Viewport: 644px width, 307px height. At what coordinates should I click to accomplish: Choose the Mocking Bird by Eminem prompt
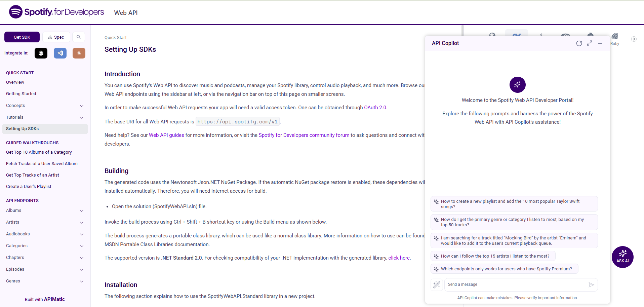(514, 240)
